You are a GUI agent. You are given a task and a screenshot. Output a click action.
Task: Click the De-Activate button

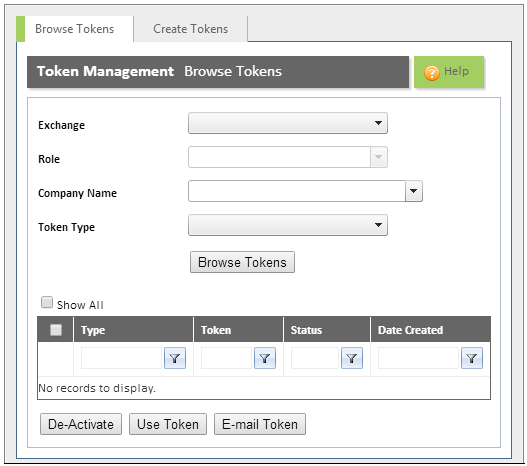[x=81, y=424]
